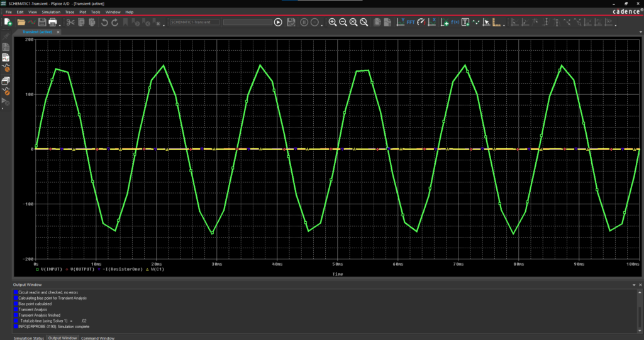Click the waveform search sidebar icon
The height and width of the screenshot is (340, 644).
coord(6,68)
